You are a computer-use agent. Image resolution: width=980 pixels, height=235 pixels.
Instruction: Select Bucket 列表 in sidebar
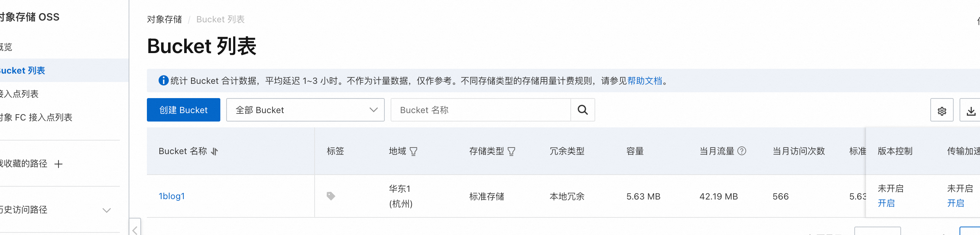(23, 70)
